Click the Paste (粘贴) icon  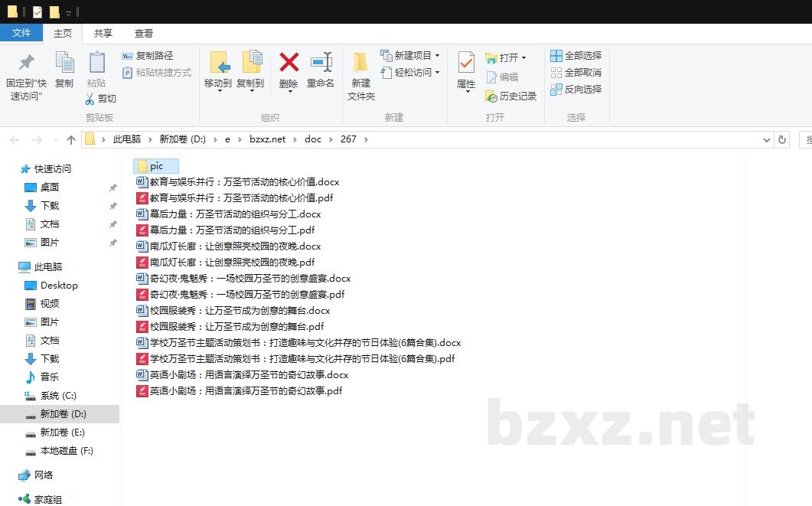point(96,71)
